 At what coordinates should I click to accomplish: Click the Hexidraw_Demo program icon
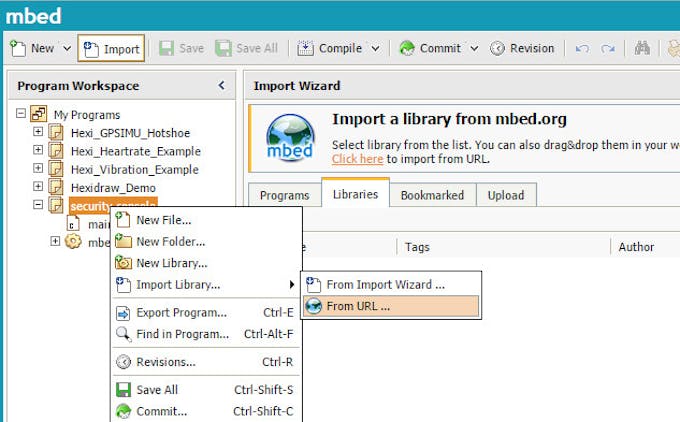pyautogui.click(x=56, y=187)
